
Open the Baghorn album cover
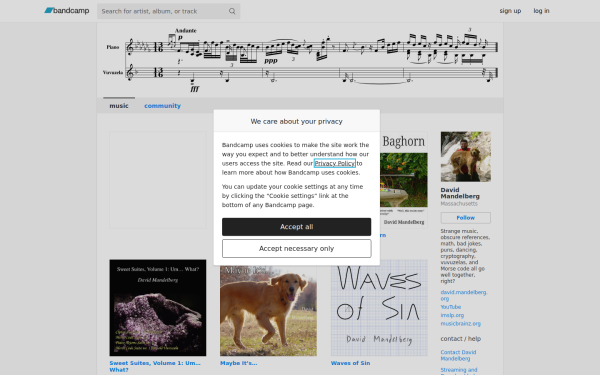coord(404,180)
